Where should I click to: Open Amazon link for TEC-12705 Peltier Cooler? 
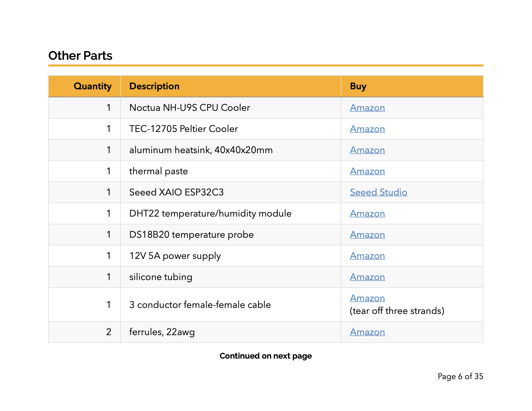[367, 129]
